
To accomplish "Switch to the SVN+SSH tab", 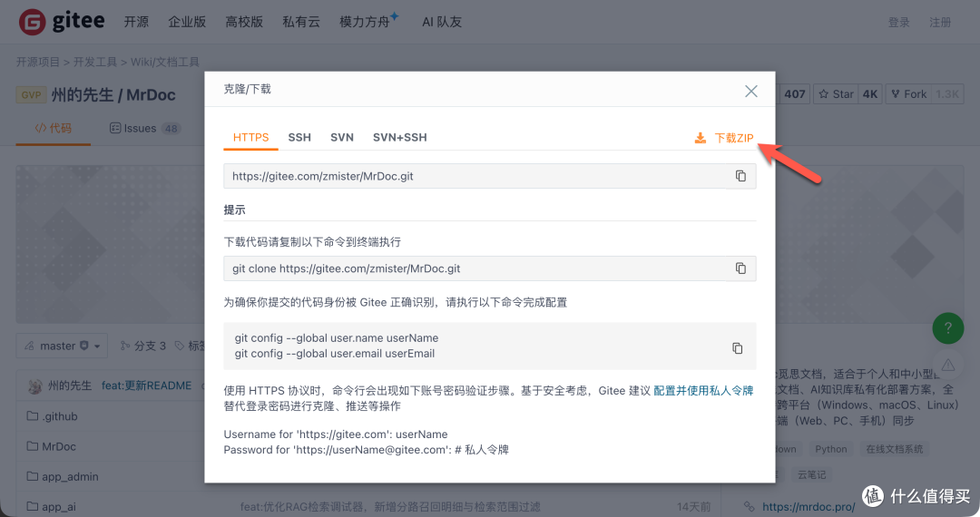I will [400, 137].
